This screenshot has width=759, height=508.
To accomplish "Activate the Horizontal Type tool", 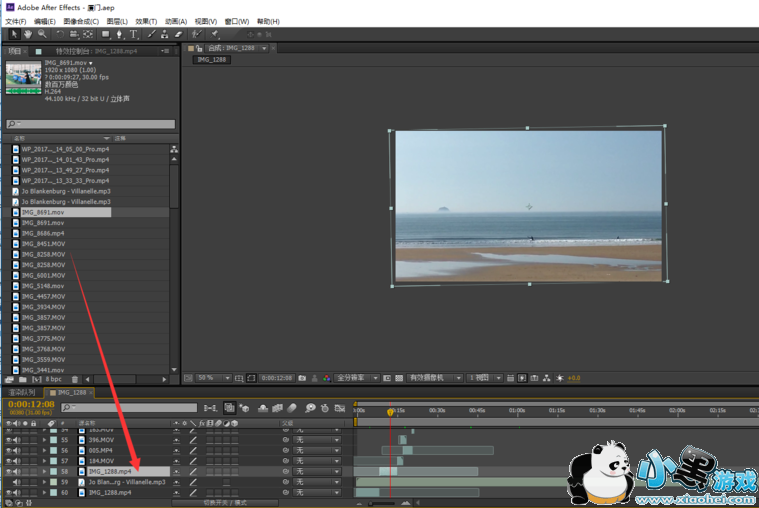I will (x=133, y=34).
